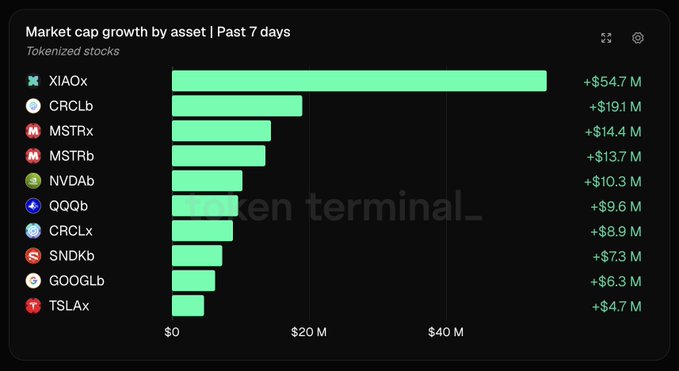The height and width of the screenshot is (371, 679).
Task: Select the XIAOx asset icon
Action: click(x=33, y=81)
